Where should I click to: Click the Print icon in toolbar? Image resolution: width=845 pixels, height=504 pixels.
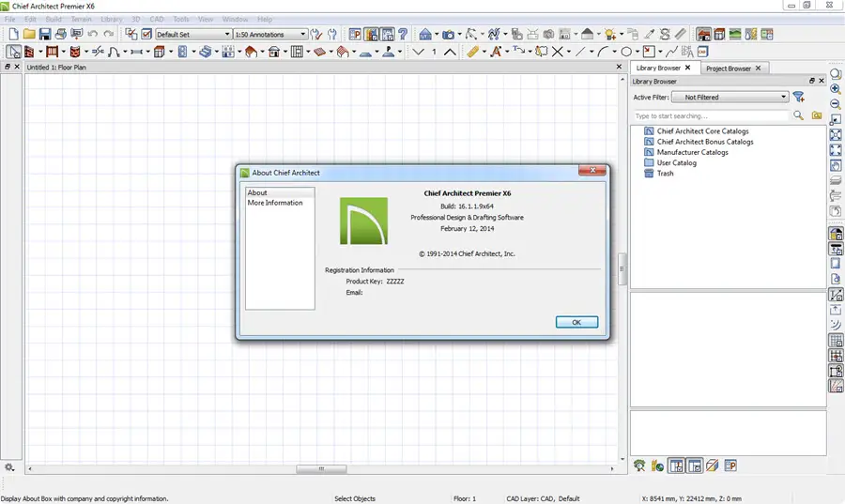61,35
